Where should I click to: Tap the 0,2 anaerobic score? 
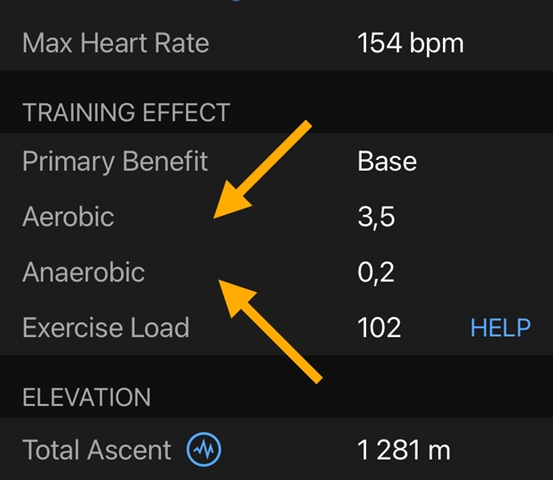coord(376,272)
